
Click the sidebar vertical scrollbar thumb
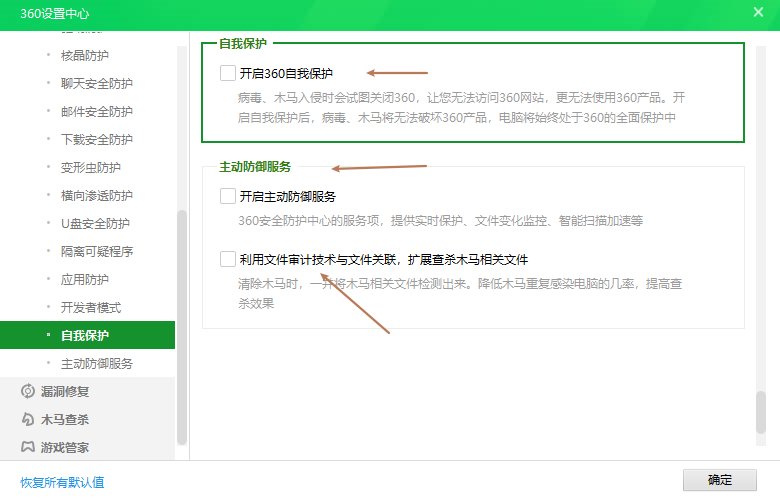click(182, 327)
